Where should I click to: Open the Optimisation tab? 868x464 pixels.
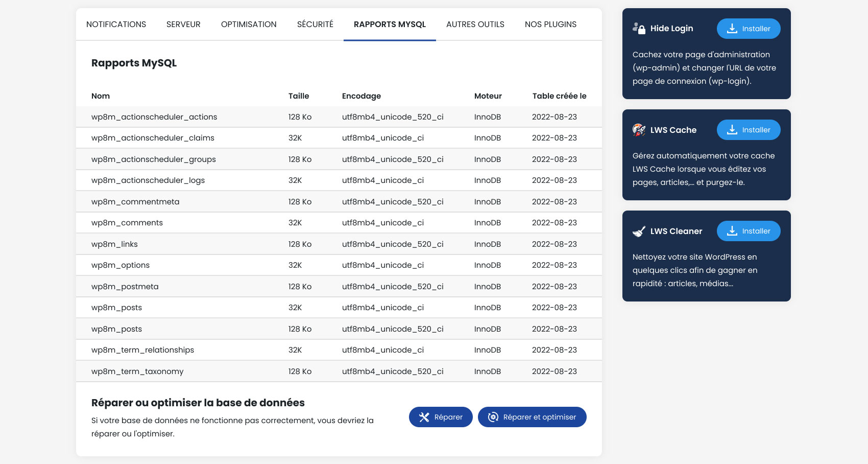pos(249,25)
